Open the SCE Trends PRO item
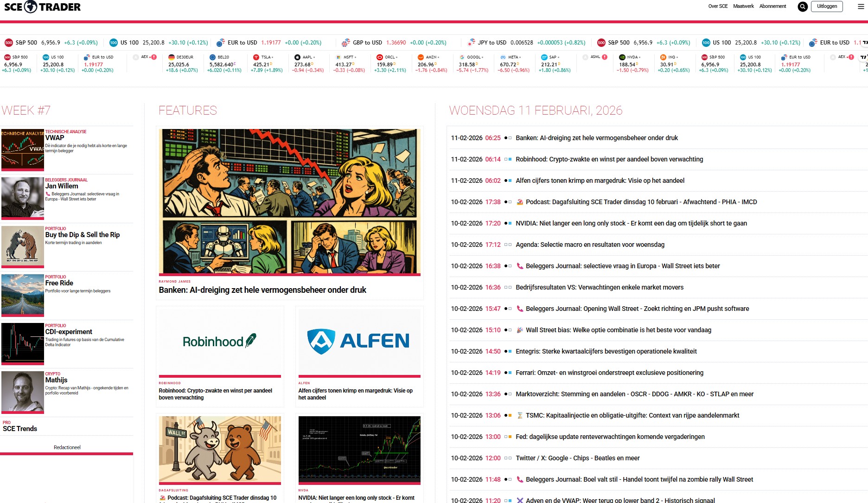Screen dimensions: 868x503 [20, 429]
